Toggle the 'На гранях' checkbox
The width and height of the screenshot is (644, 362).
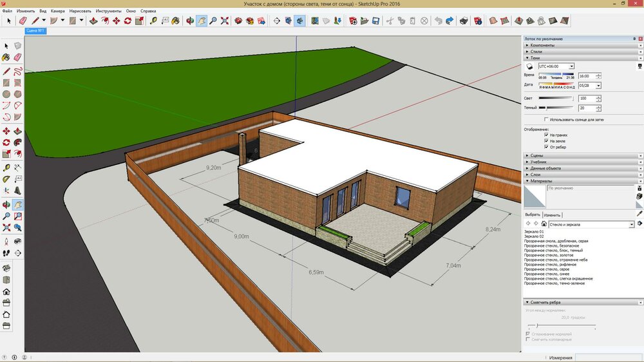pos(546,135)
